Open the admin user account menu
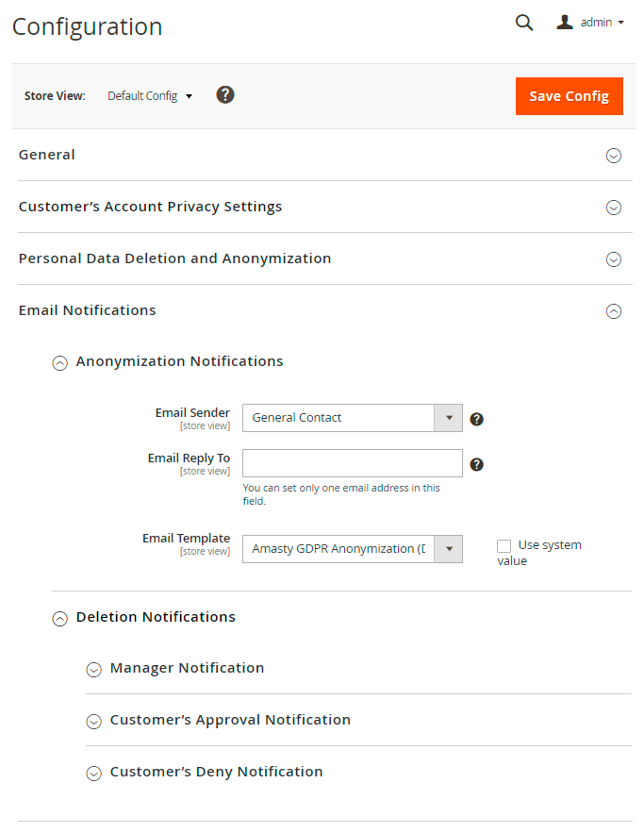644x833 pixels. point(591,23)
